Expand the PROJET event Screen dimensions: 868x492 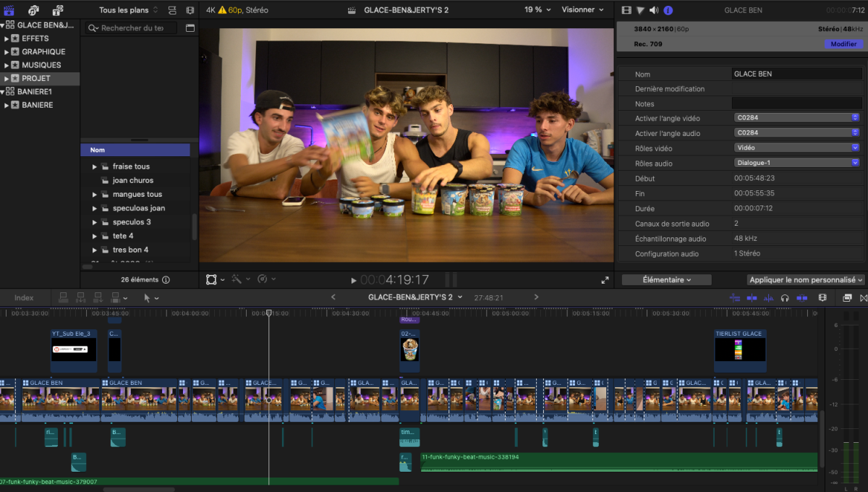pyautogui.click(x=7, y=78)
